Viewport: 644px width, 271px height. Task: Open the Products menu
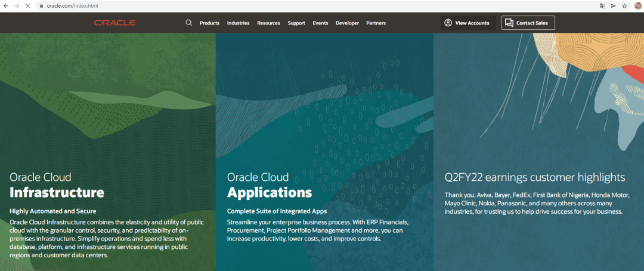[209, 23]
